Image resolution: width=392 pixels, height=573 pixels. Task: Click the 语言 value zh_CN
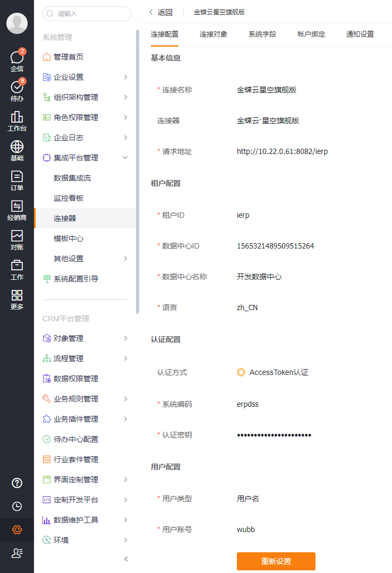pyautogui.click(x=247, y=307)
